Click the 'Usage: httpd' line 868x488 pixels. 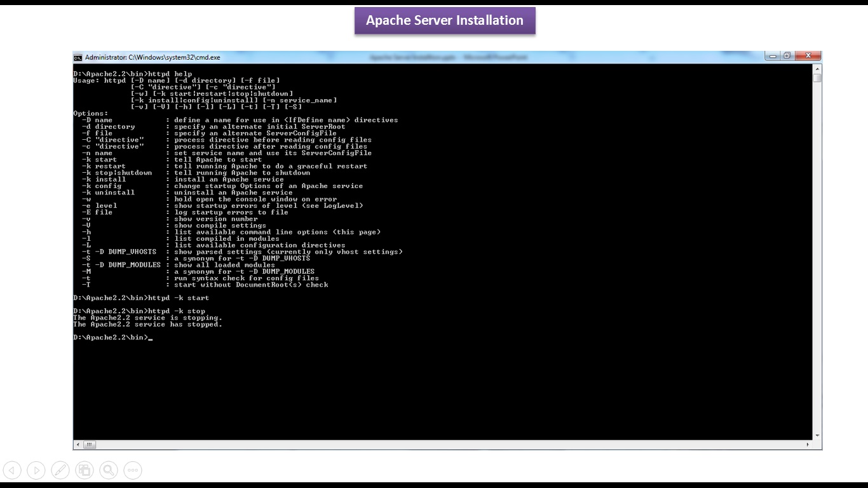(177, 81)
